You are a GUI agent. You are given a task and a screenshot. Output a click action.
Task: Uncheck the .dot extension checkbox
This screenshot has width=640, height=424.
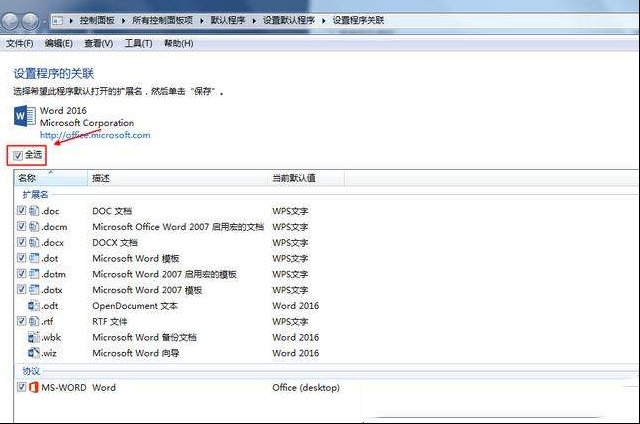point(21,258)
